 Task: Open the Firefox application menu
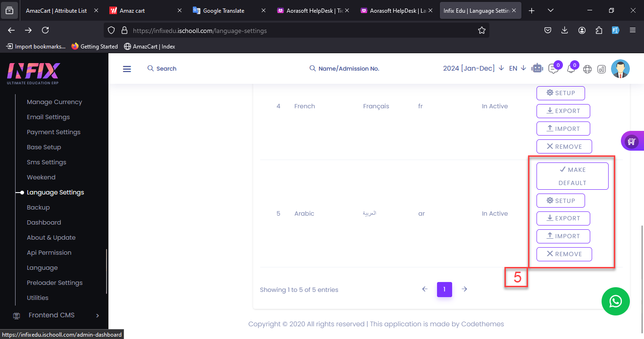click(x=633, y=30)
